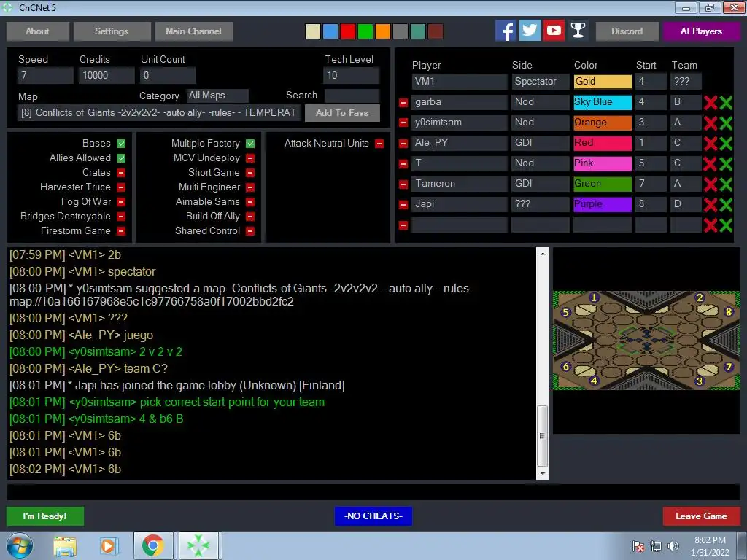The height and width of the screenshot is (560, 747).
Task: Open the Tech Level dropdown
Action: coord(352,75)
